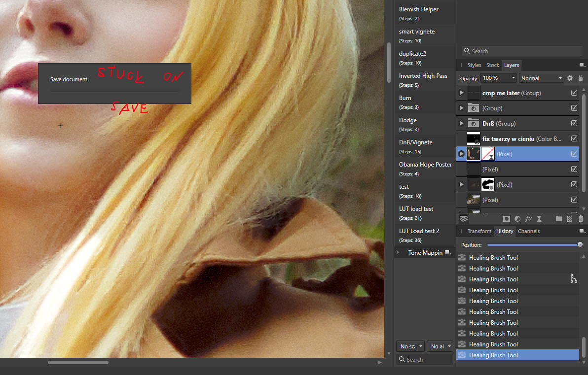Run the Inverted High Pass macro
Image resolution: width=588 pixels, height=375 pixels.
click(x=425, y=80)
